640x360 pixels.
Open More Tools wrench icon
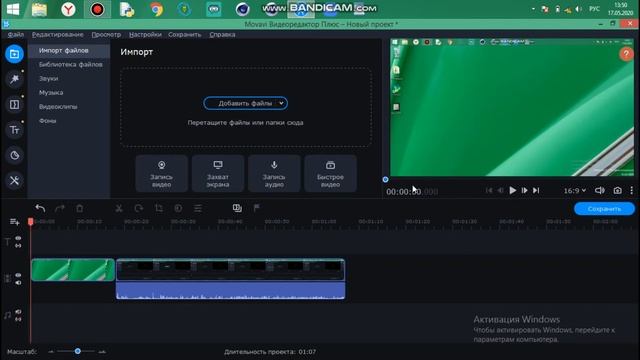pos(14,180)
